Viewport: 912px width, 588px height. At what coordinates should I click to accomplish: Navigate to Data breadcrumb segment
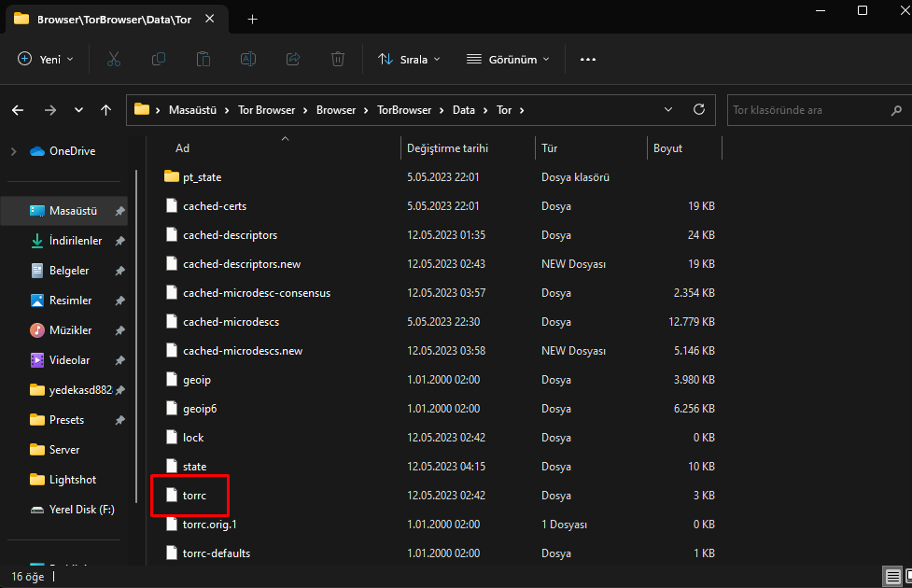click(464, 110)
